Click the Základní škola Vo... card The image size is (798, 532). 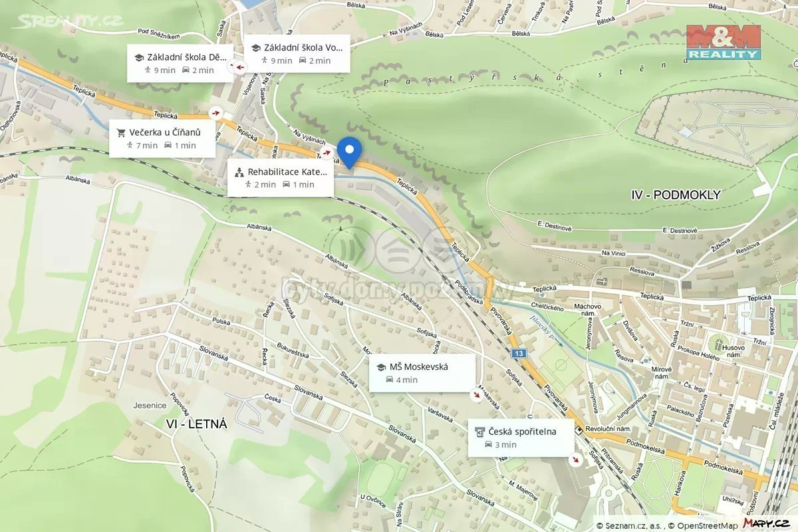(x=297, y=54)
